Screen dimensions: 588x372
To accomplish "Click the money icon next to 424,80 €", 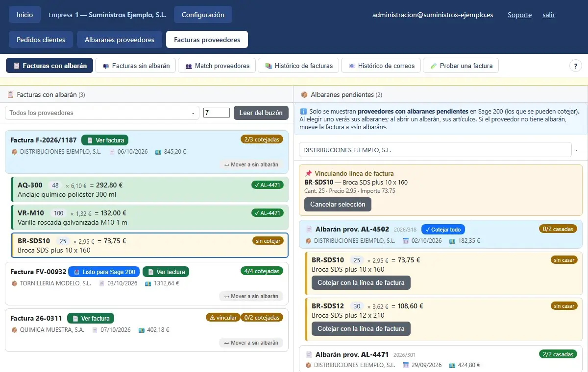I will 452,365.
